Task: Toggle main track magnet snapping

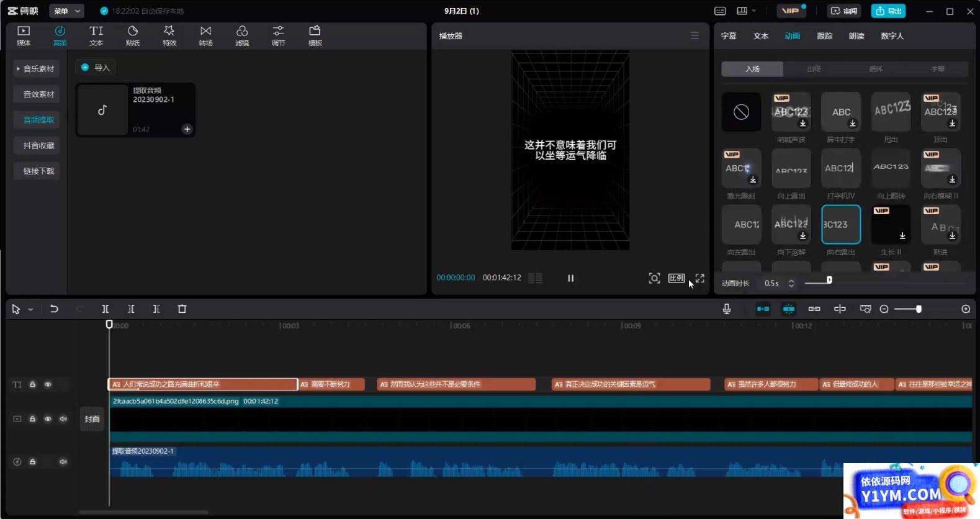Action: 763,309
